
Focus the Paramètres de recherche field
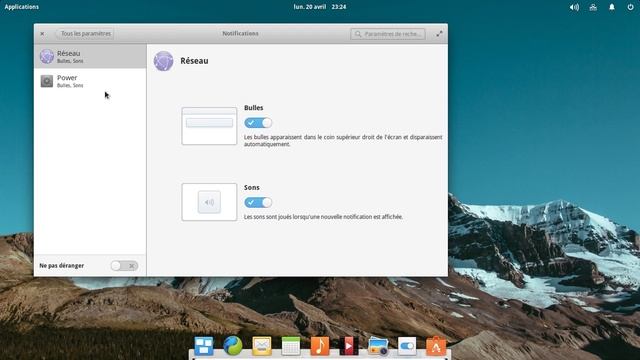pos(388,34)
